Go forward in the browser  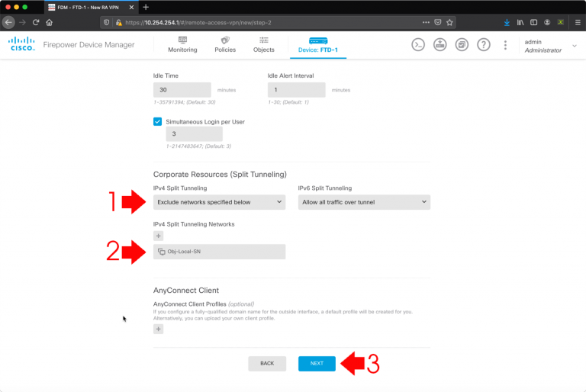[22, 22]
